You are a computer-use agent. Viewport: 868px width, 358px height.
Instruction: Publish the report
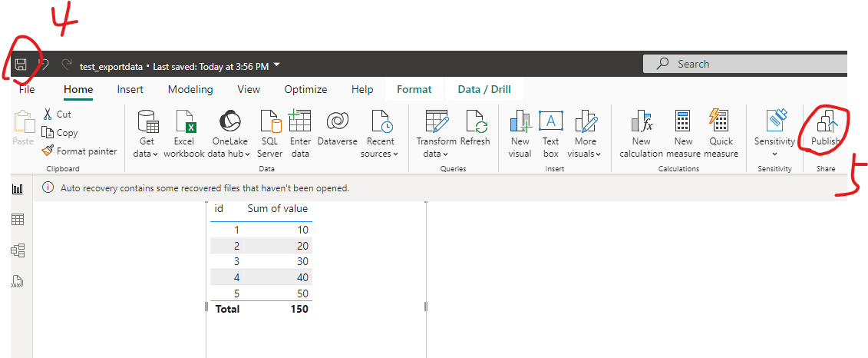click(x=825, y=128)
